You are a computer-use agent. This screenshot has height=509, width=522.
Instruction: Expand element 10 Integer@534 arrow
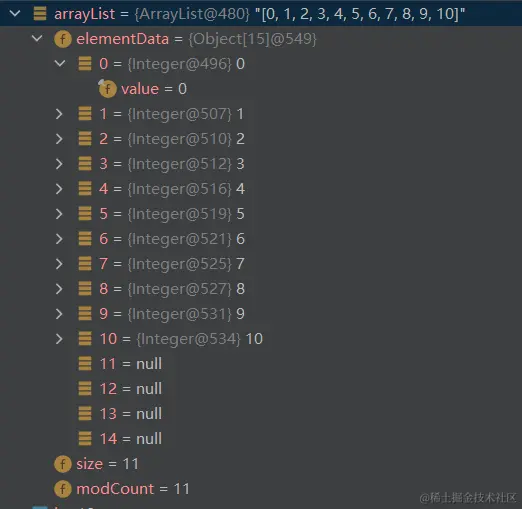(59, 339)
